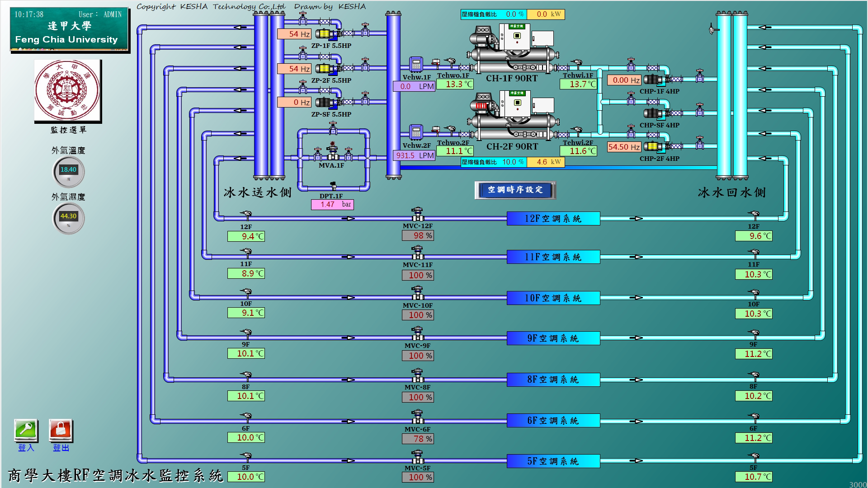868x488 pixels.
Task: Click the red logout lock icon
Action: coord(61,430)
